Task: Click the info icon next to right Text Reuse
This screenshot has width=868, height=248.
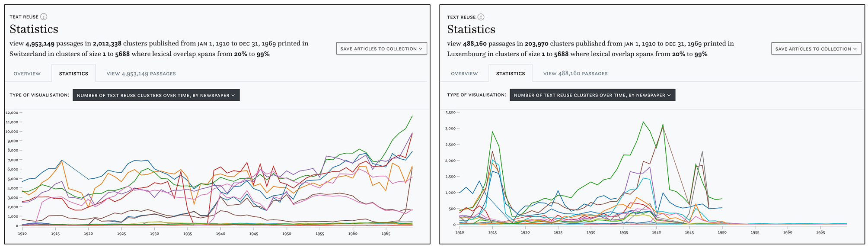Action: (x=481, y=17)
